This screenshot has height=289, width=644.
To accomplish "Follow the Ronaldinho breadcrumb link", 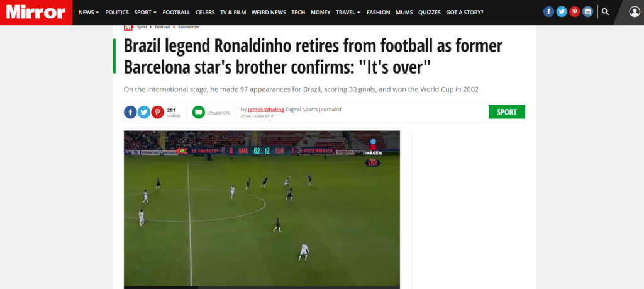I will 189,27.
